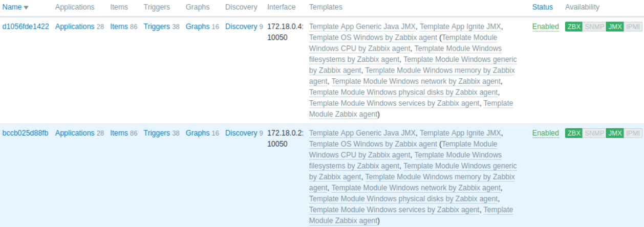Open Items list for d1056fde1422
This screenshot has width=644, height=227.
119,27
